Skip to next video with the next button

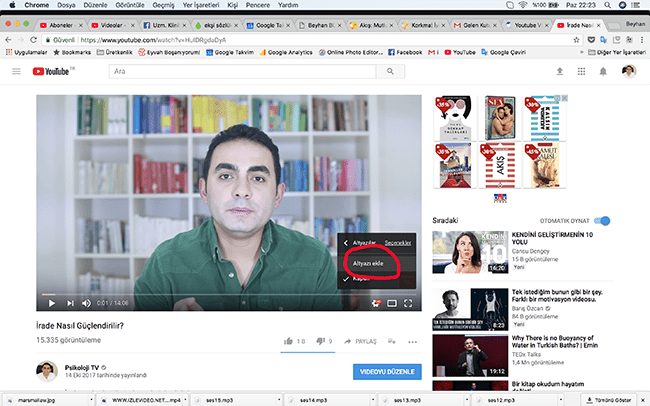70,303
